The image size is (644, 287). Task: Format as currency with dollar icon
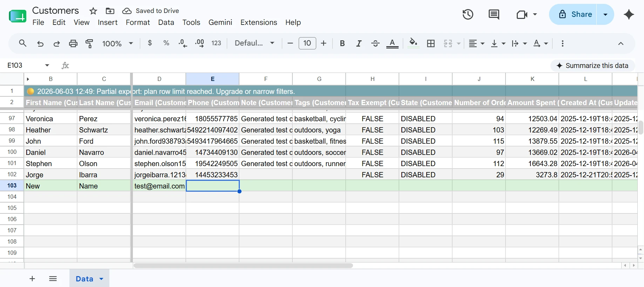tap(150, 43)
